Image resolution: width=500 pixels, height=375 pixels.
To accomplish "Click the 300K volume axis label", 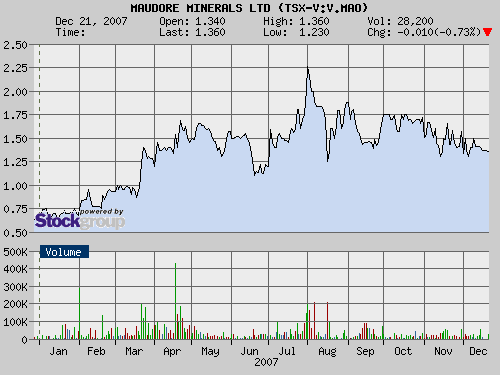I will coord(15,287).
